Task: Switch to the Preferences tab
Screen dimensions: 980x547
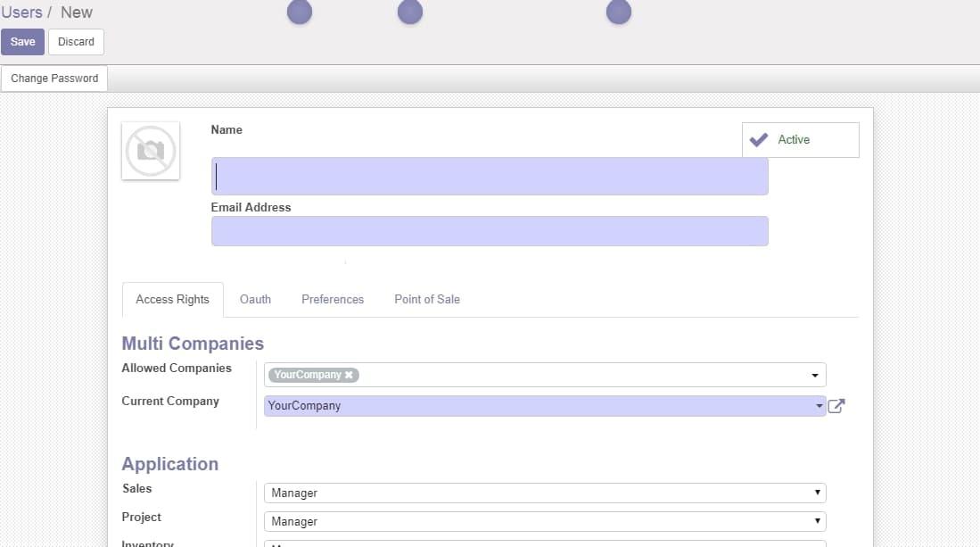Action: (x=333, y=300)
